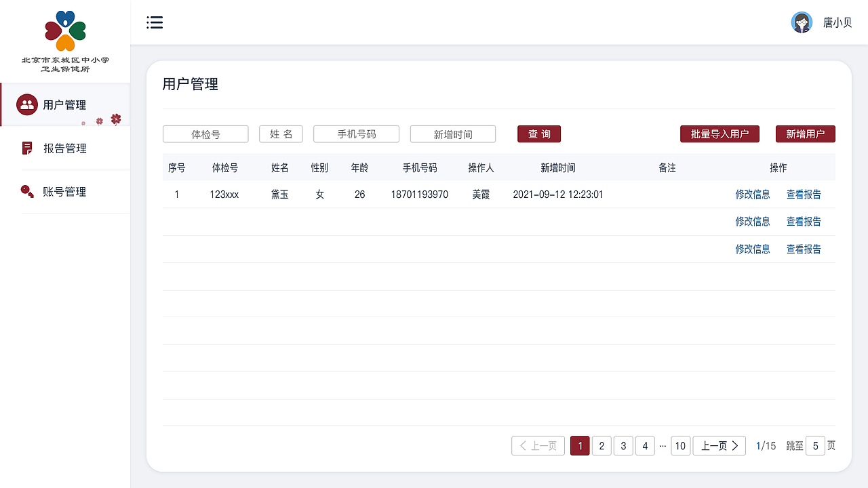868x488 pixels.
Task: Click the 操作 column header
Action: [778, 167]
